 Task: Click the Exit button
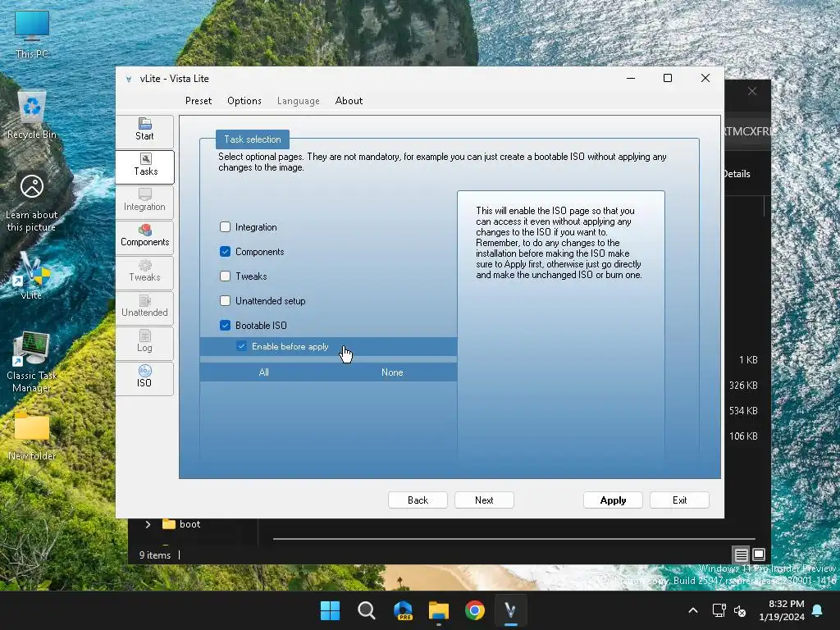[x=679, y=500]
